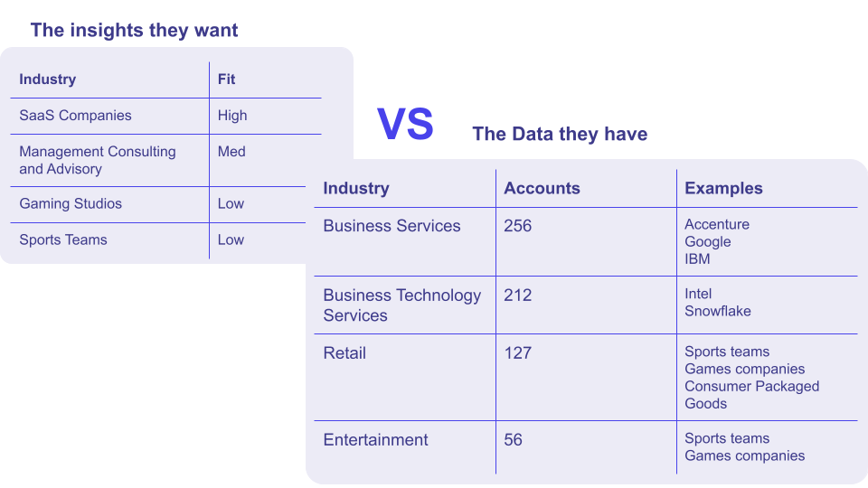
Task: Select the Gaming Studios cell
Action: (71, 203)
